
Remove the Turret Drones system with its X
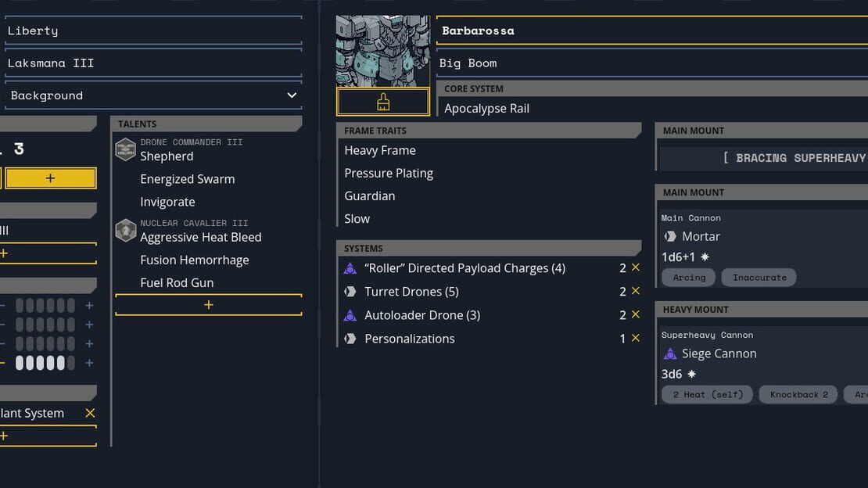click(x=636, y=291)
